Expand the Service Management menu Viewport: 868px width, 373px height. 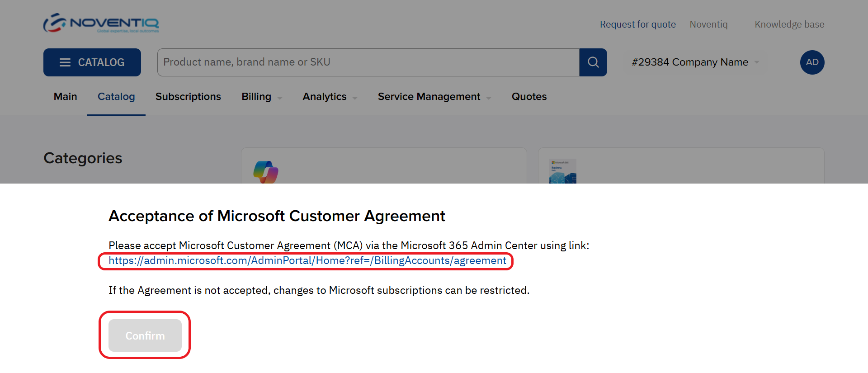(x=434, y=97)
